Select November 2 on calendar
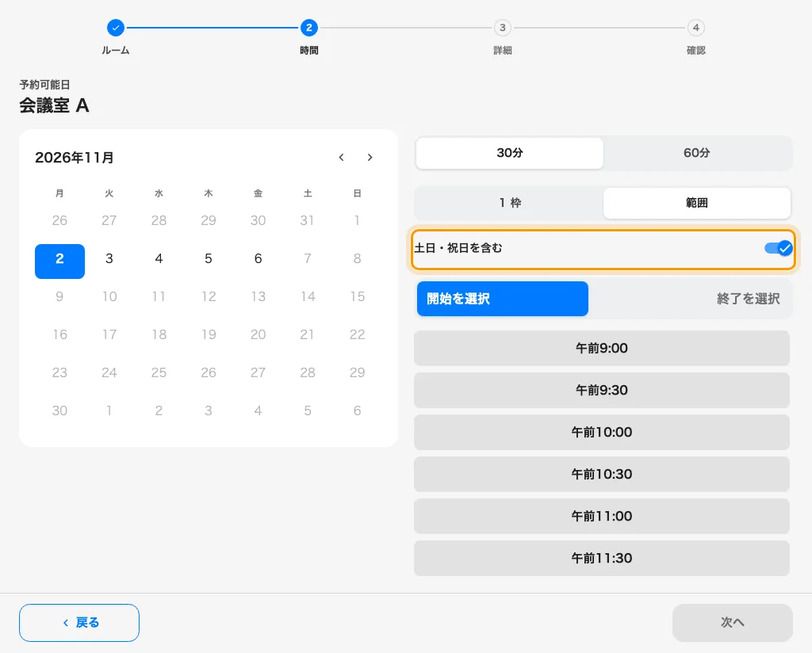Viewport: 812px width, 653px height. tap(59, 262)
